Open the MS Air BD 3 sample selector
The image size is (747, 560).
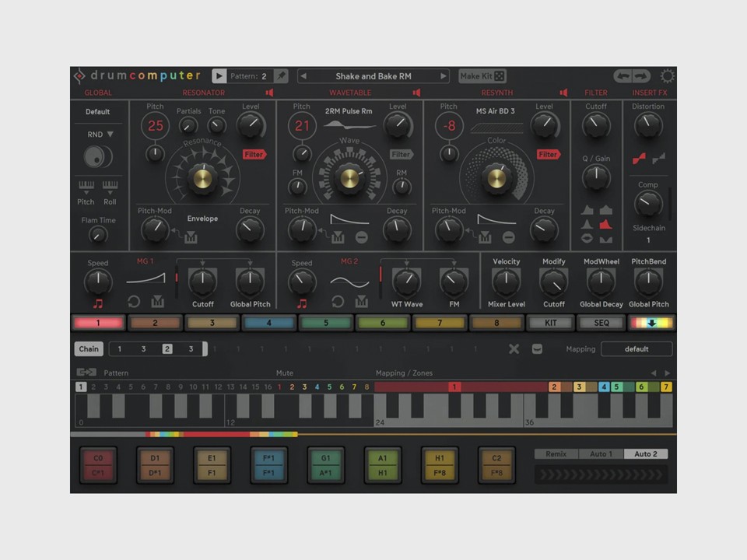(x=496, y=111)
